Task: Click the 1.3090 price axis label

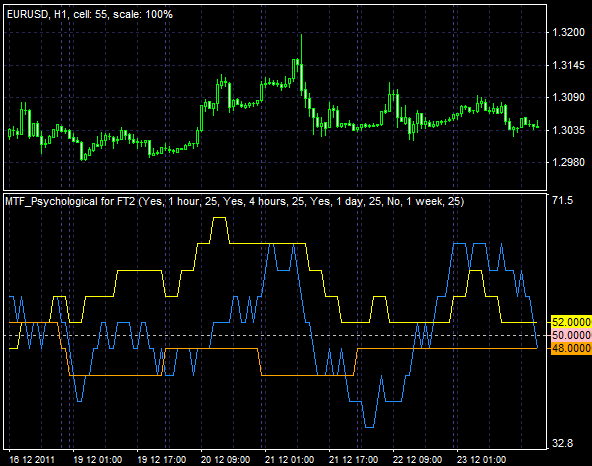Action: [568, 97]
